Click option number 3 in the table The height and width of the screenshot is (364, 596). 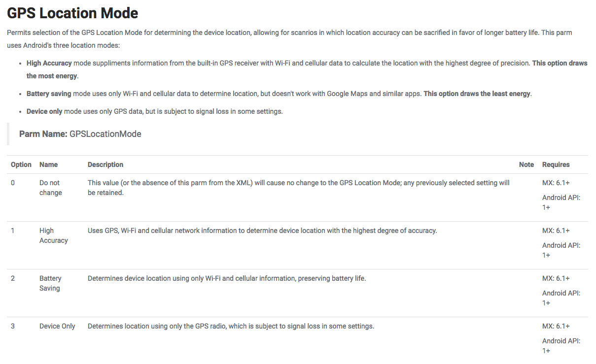[13, 326]
